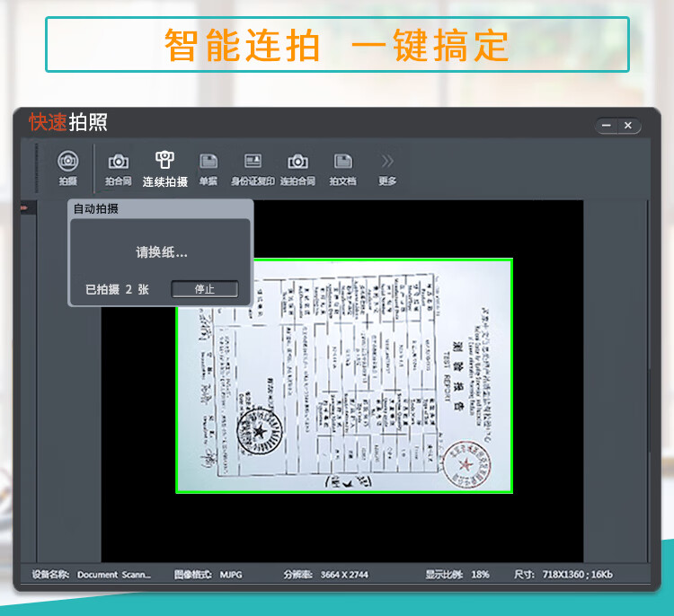Select the 连拍合同 tool
Screen dimensions: 674x616
tap(297, 169)
